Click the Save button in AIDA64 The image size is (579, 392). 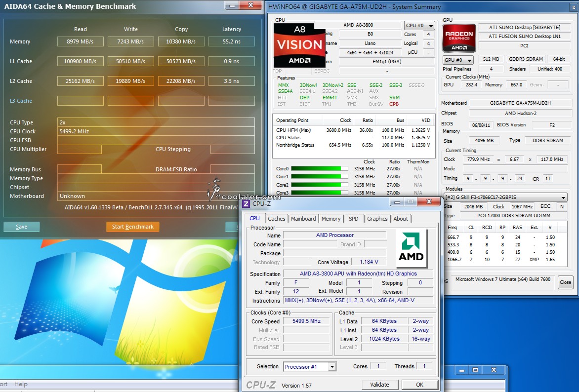tap(21, 227)
